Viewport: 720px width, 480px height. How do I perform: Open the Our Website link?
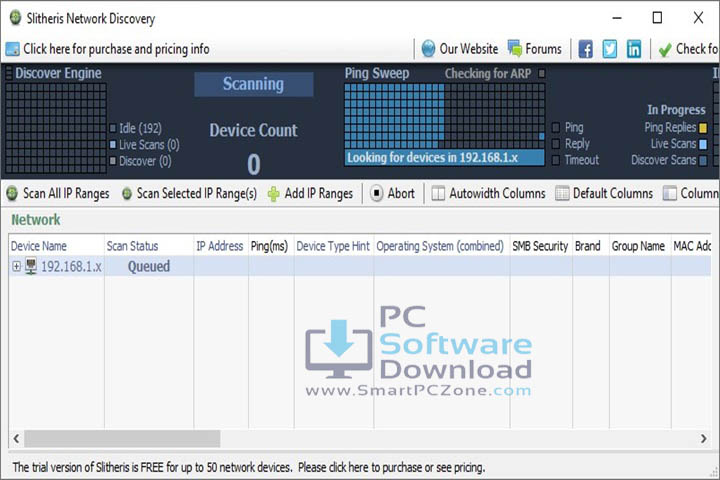[x=469, y=49]
